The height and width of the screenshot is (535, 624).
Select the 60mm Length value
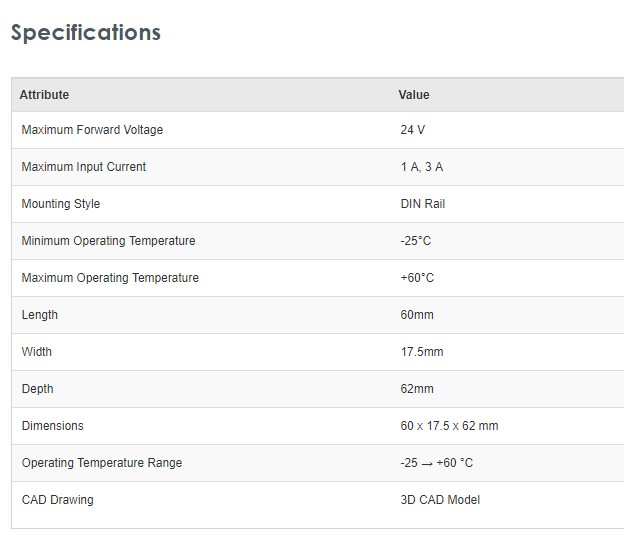click(417, 315)
